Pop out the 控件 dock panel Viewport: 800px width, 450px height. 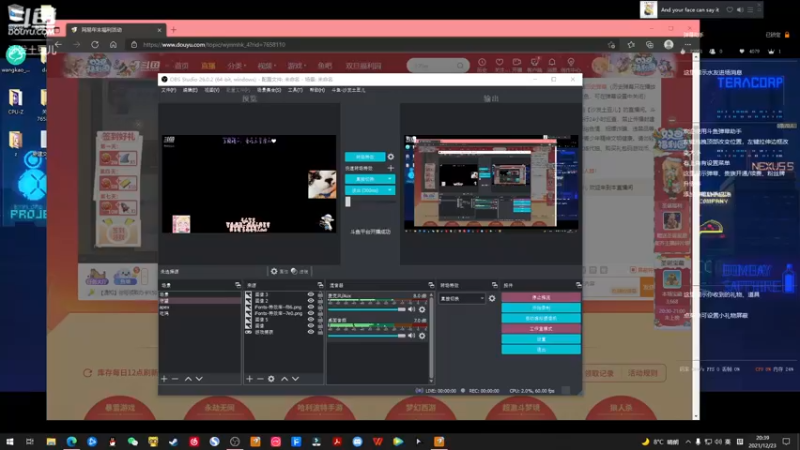click(x=578, y=285)
